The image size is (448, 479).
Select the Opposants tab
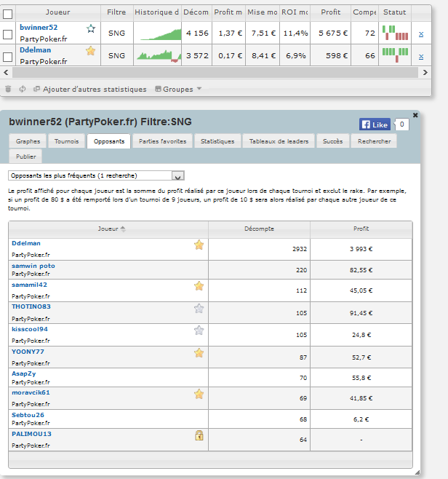(x=109, y=141)
